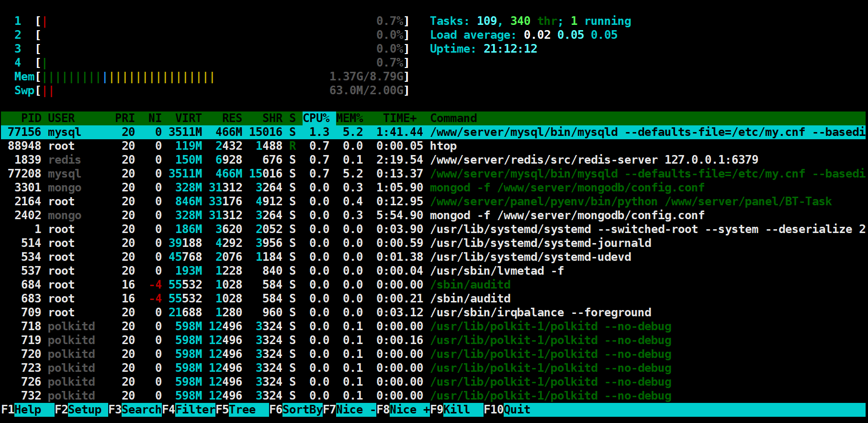
Task: Select the lvmetad process PID 537
Action: tap(433, 271)
